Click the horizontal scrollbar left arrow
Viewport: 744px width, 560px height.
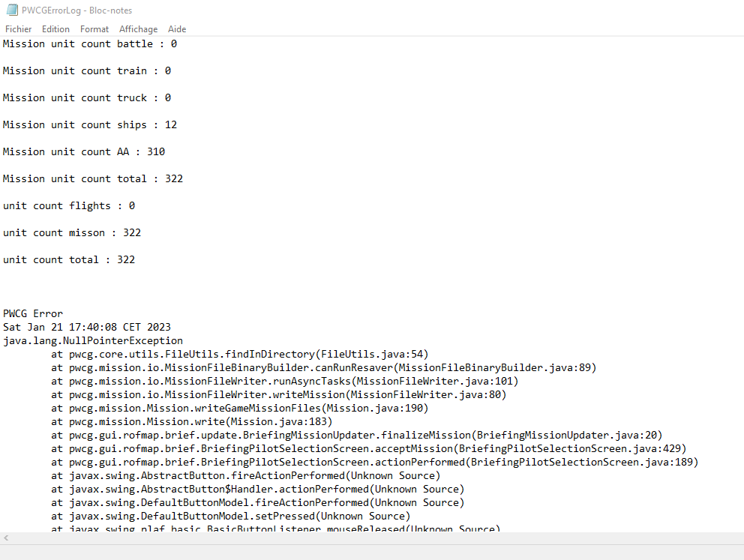6,538
